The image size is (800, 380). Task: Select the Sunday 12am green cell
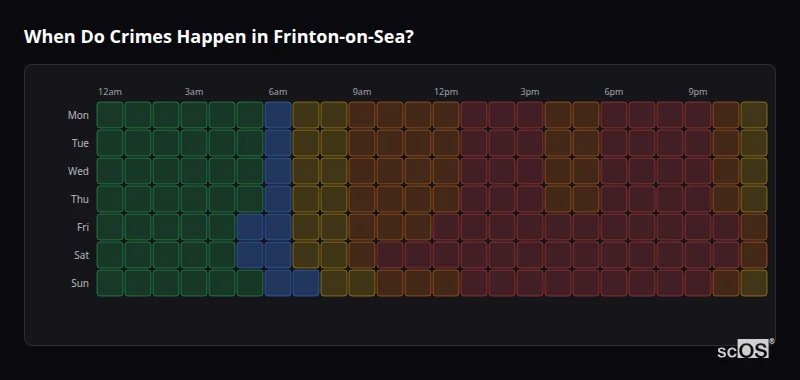tap(110, 283)
